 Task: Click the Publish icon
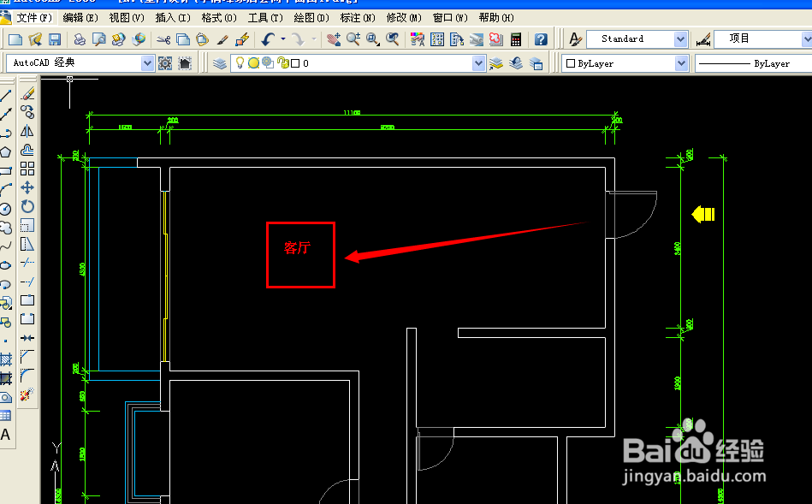[118, 39]
